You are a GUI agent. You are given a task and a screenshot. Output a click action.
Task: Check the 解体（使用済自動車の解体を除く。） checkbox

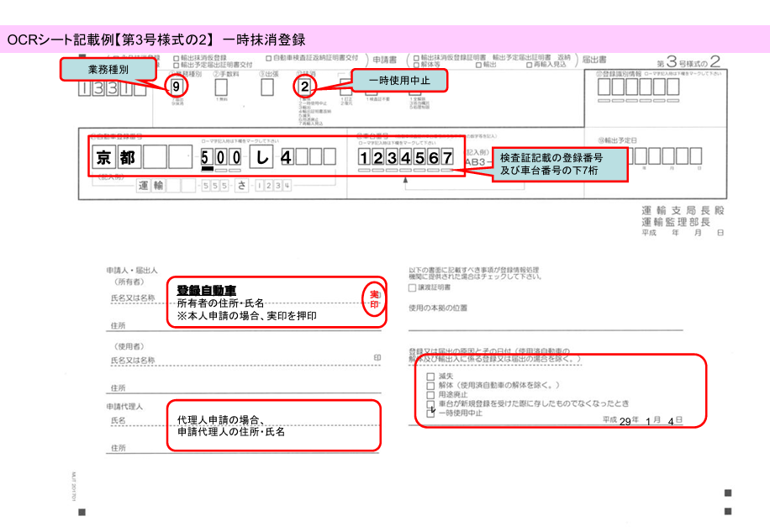tap(430, 386)
